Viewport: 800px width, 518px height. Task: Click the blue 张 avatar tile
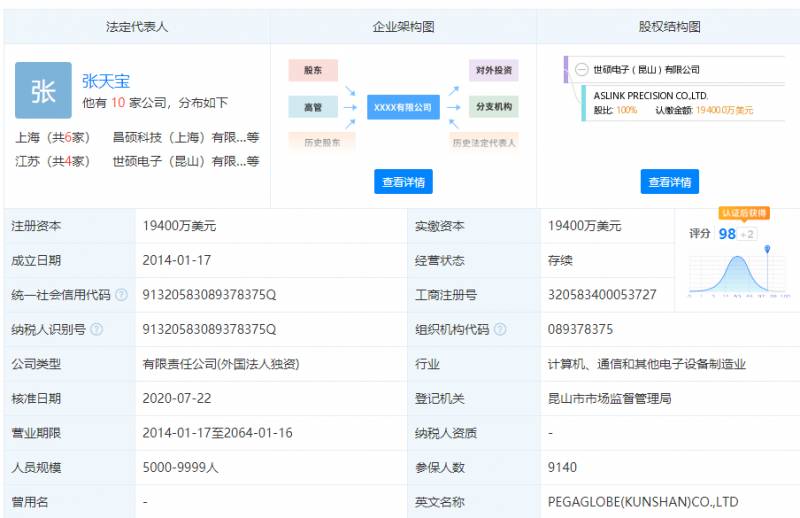[x=43, y=90]
